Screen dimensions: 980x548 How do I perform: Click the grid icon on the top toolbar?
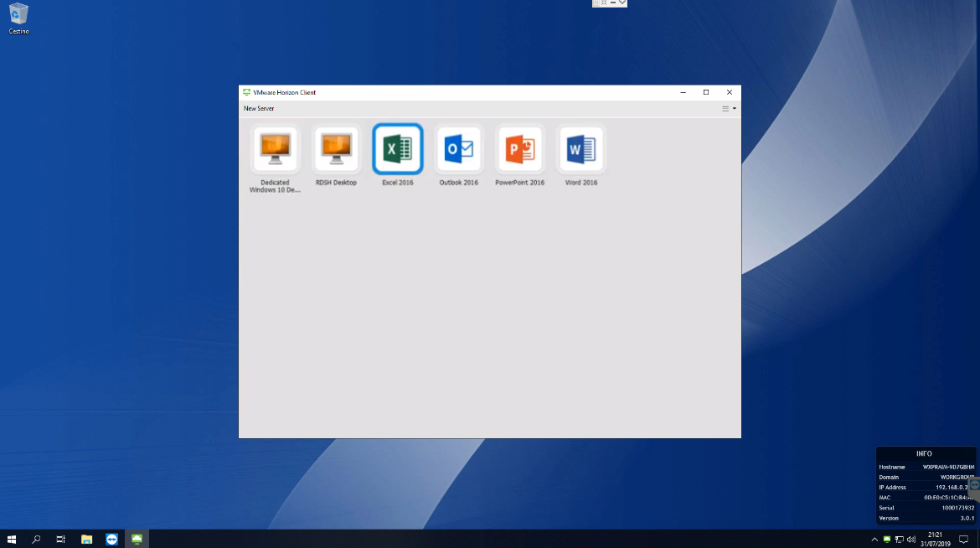[x=596, y=3]
